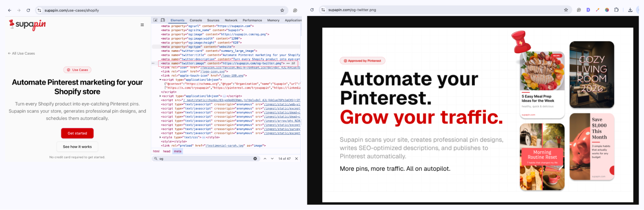
Task: Click the pencil extension icon in right toolbar
Action: 598,10
